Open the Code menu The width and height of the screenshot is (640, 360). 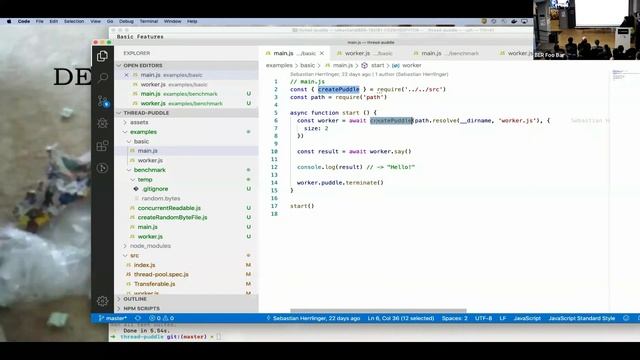tap(24, 21)
